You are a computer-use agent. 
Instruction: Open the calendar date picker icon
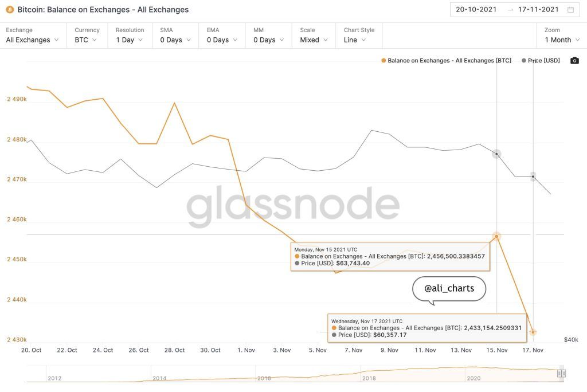pos(570,10)
